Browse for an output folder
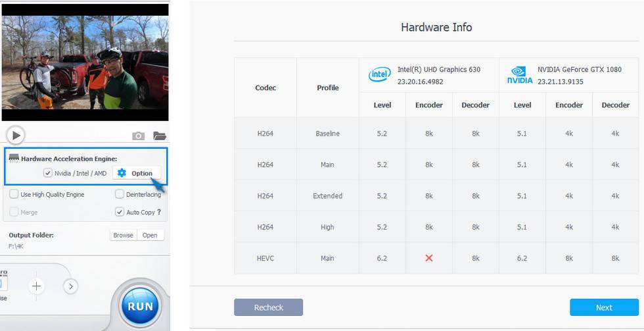 coord(124,235)
